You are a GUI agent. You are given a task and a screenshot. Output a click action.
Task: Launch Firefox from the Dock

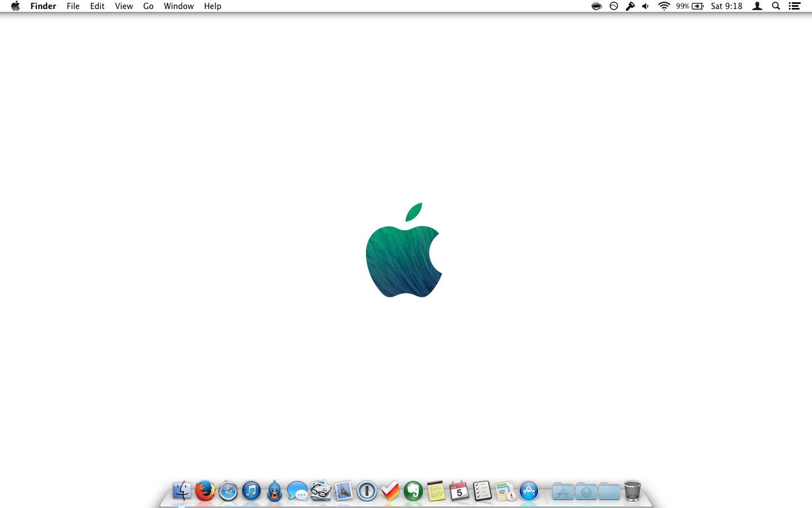coord(205,491)
